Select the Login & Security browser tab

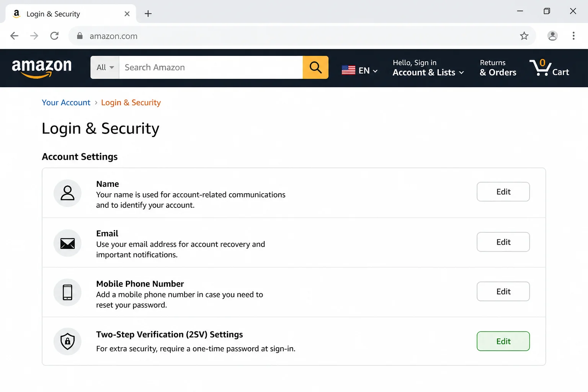tap(71, 14)
